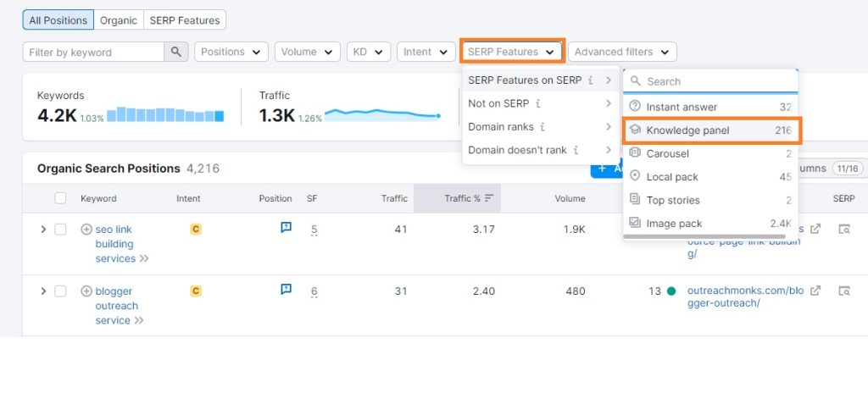Click the Traffic % sort icon
This screenshot has width=868, height=393.
click(489, 198)
